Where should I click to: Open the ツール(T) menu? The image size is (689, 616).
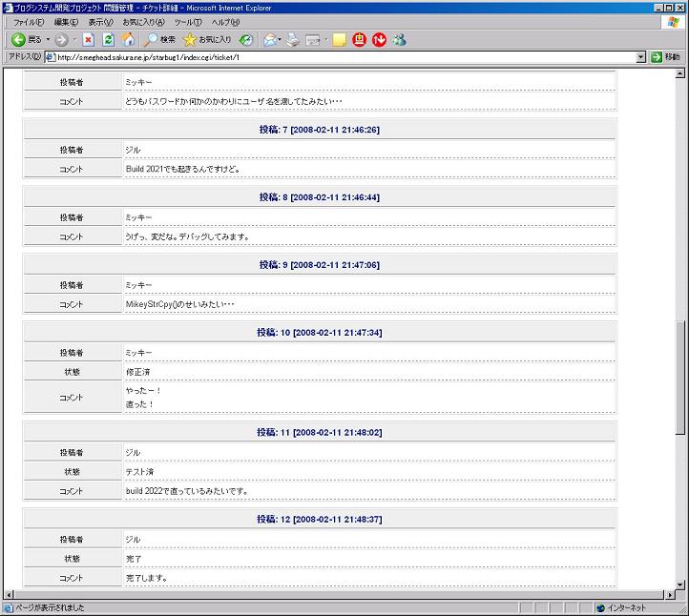tap(187, 22)
